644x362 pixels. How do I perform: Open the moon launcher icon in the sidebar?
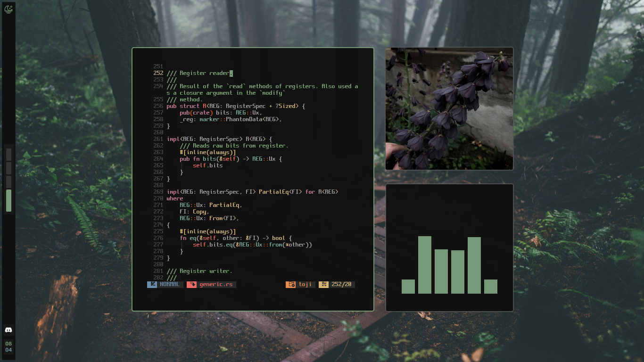pyautogui.click(x=8, y=9)
